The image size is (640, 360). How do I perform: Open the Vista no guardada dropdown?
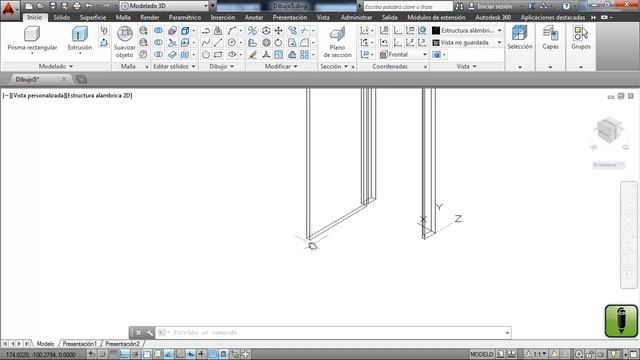468,42
